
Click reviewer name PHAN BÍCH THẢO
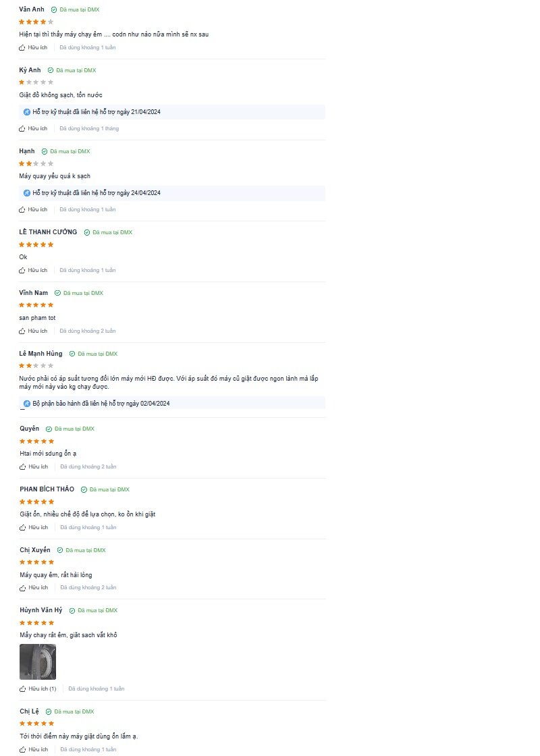click(47, 489)
